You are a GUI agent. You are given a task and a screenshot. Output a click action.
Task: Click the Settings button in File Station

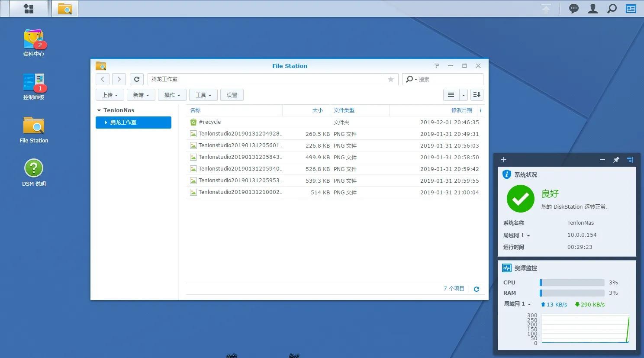point(232,95)
